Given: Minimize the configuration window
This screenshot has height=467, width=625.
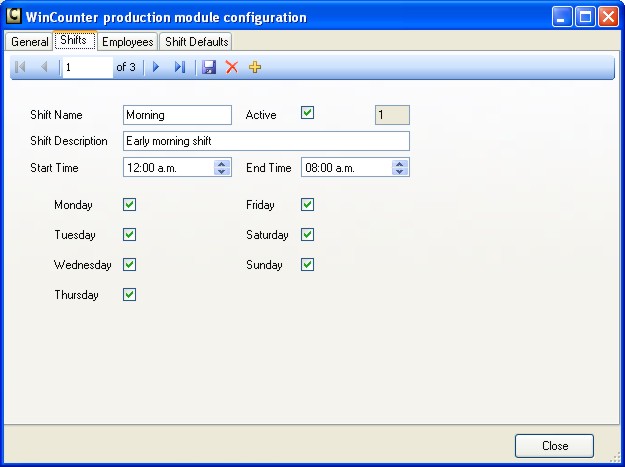Looking at the screenshot, I should (x=562, y=17).
